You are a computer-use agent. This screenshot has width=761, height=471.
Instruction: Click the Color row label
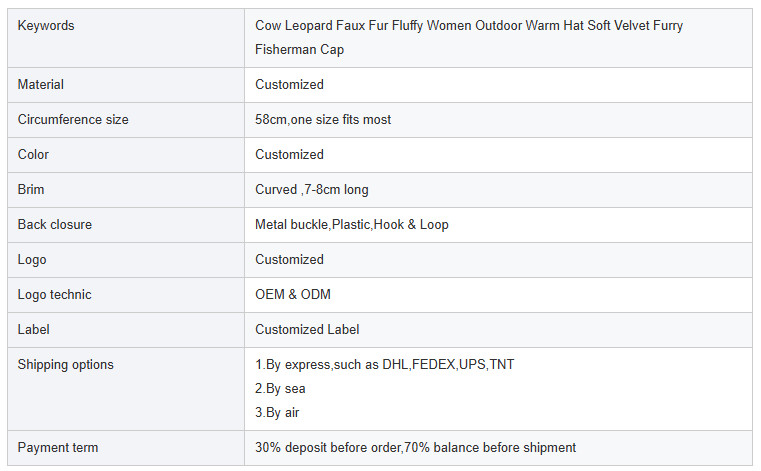click(33, 155)
